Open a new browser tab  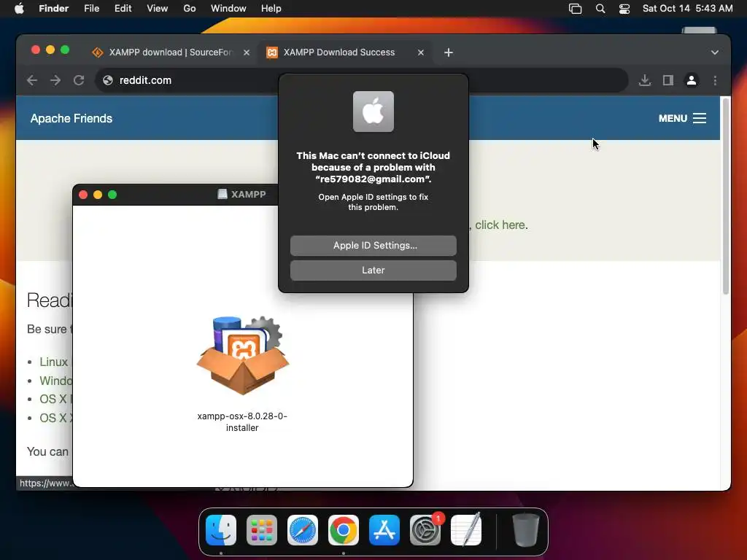coord(449,52)
